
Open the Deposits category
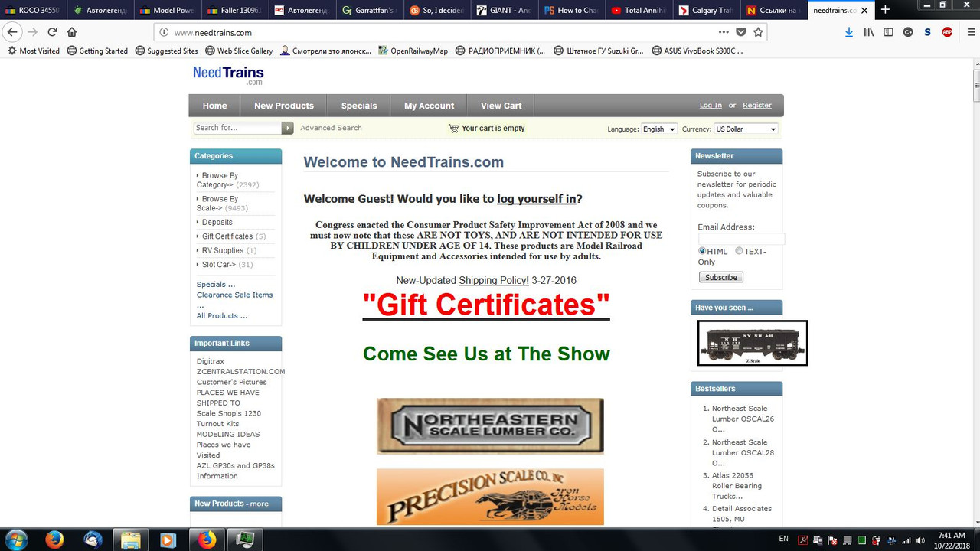point(217,223)
